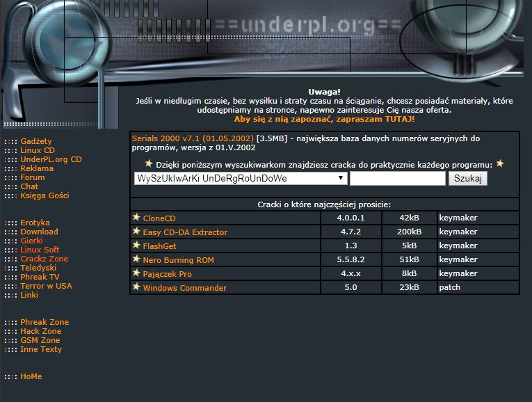Click the Windows Commander 'patch' cell
The width and height of the screenshot is (532, 402).
pos(478,287)
